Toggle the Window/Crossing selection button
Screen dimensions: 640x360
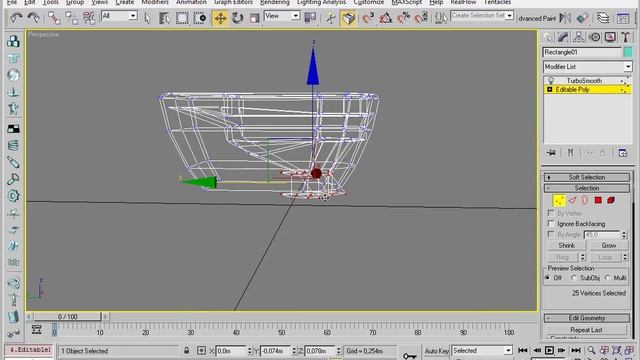click(x=200, y=18)
